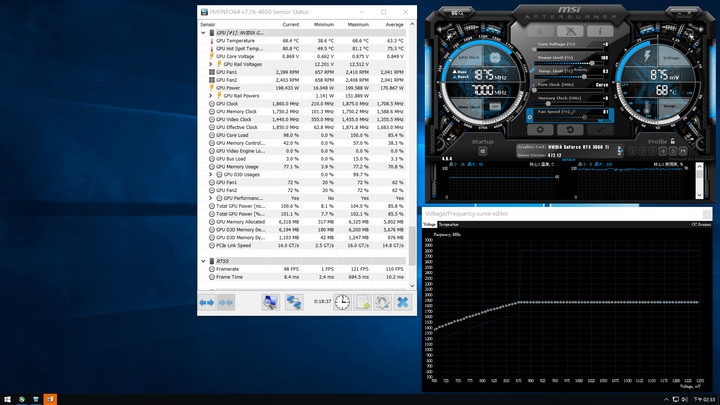Reset sensor min/max with the clock icon
720x405 pixels.
[x=342, y=303]
